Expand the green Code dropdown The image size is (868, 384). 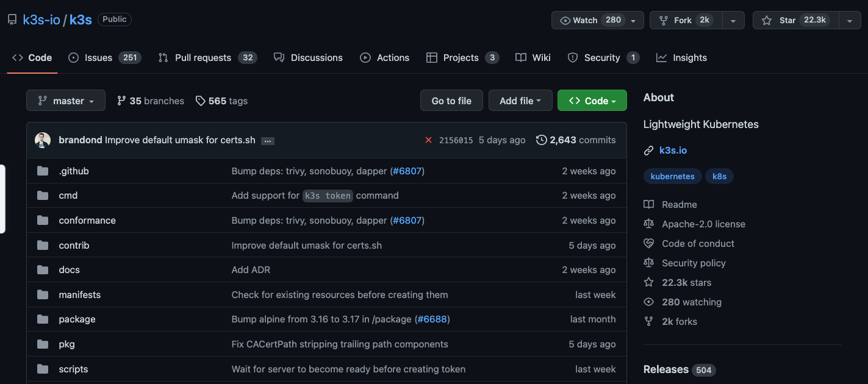click(592, 101)
